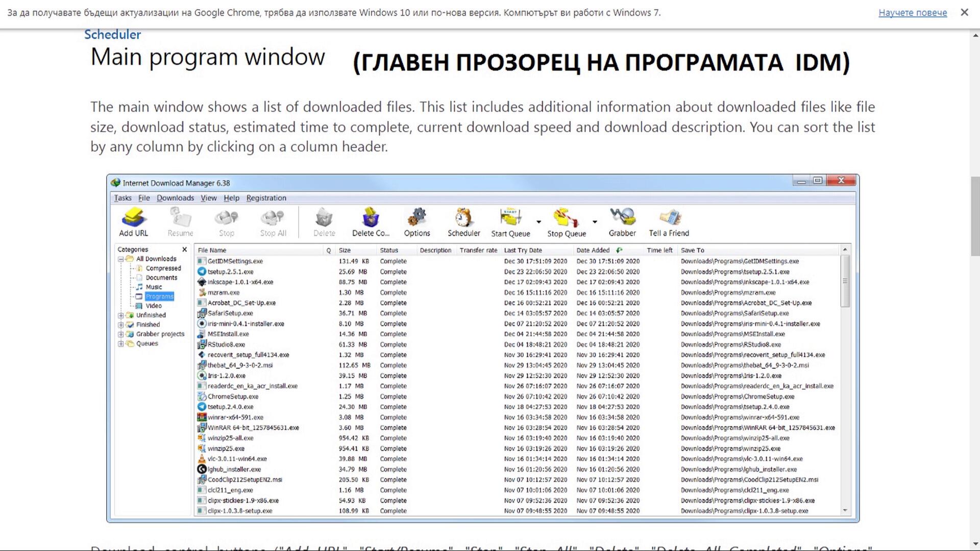Image resolution: width=980 pixels, height=551 pixels.
Task: Expand the Unfinished tree node
Action: [121, 315]
